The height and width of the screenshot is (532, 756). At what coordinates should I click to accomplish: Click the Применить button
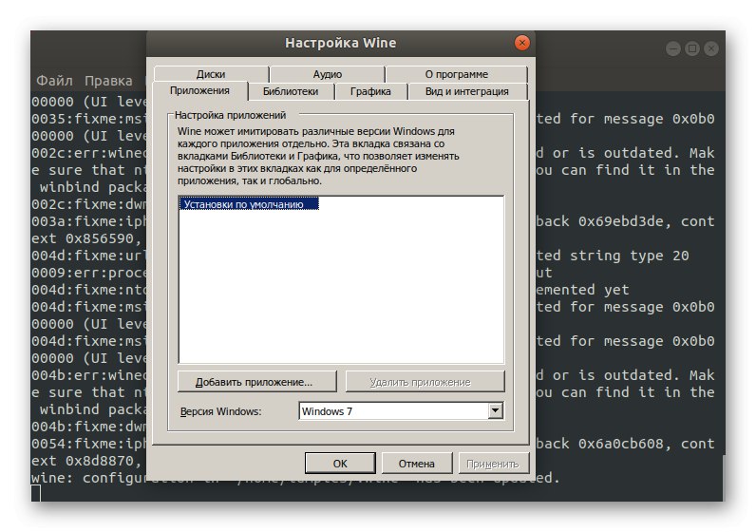493,463
